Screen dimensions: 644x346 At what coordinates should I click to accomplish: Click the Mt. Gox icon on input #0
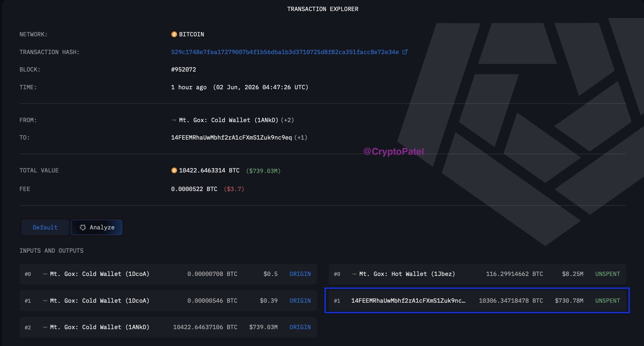click(45, 274)
